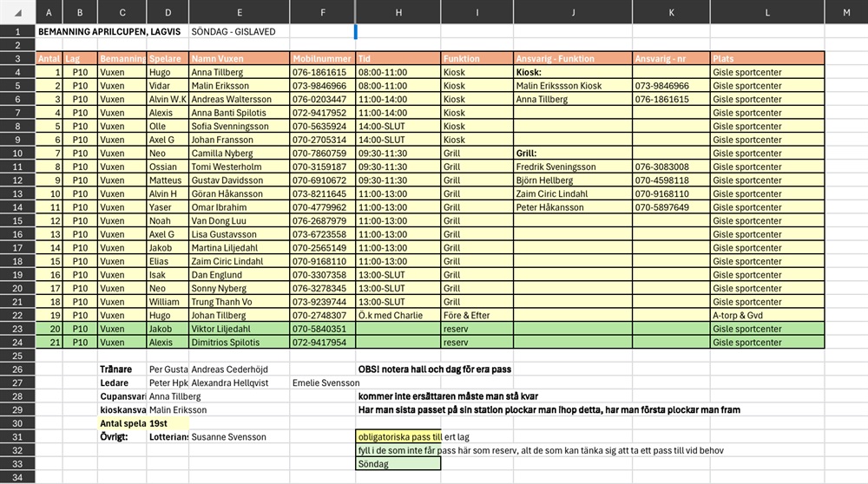Click the 'Mobilnummer' header cell
The height and width of the screenshot is (484, 868).
coord(322,59)
